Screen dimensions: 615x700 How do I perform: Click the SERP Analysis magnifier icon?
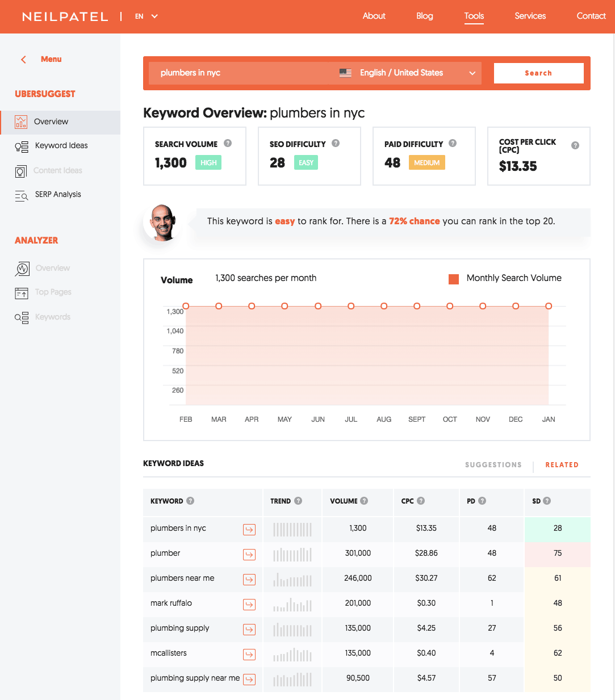tap(22, 195)
